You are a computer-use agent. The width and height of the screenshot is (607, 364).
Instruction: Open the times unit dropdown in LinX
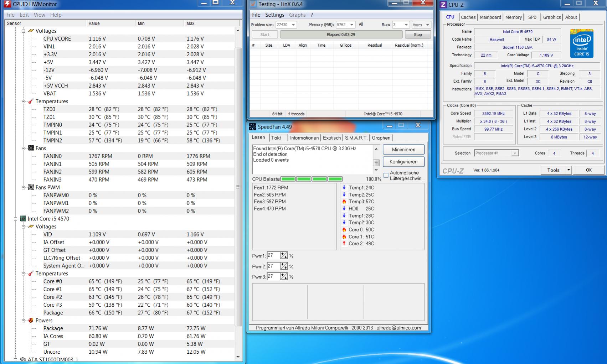427,25
